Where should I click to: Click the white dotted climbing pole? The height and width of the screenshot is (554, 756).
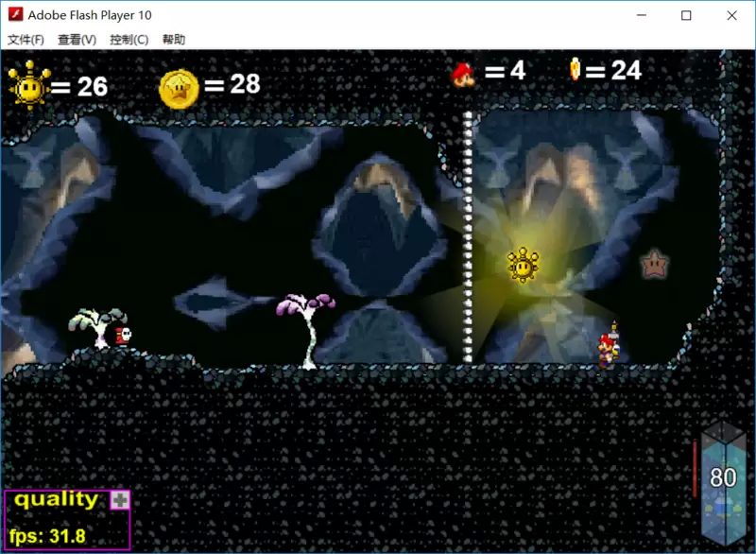pyautogui.click(x=467, y=236)
